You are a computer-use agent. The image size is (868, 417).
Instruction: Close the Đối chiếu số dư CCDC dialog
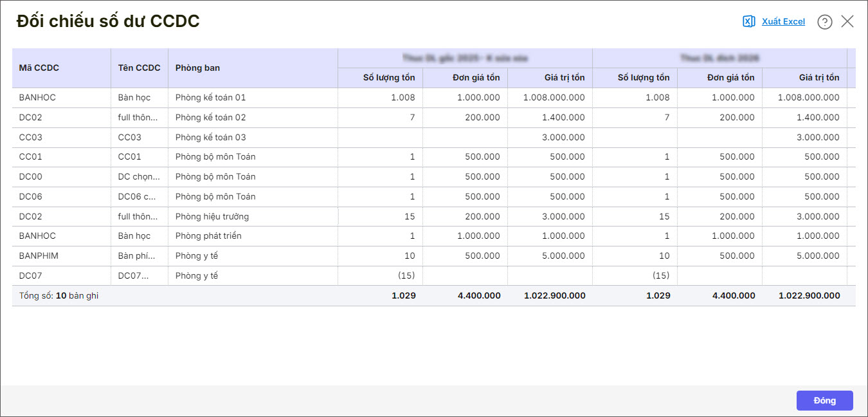click(x=847, y=21)
